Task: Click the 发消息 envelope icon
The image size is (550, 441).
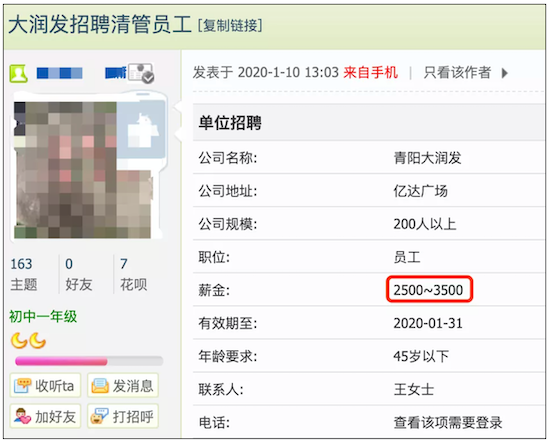Action: 100,386
